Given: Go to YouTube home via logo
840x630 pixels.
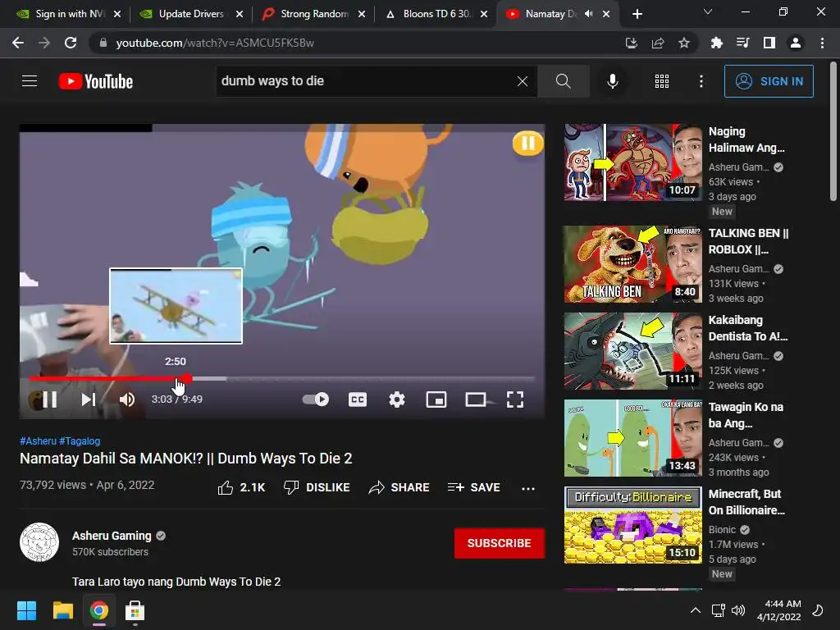Looking at the screenshot, I should 96,81.
